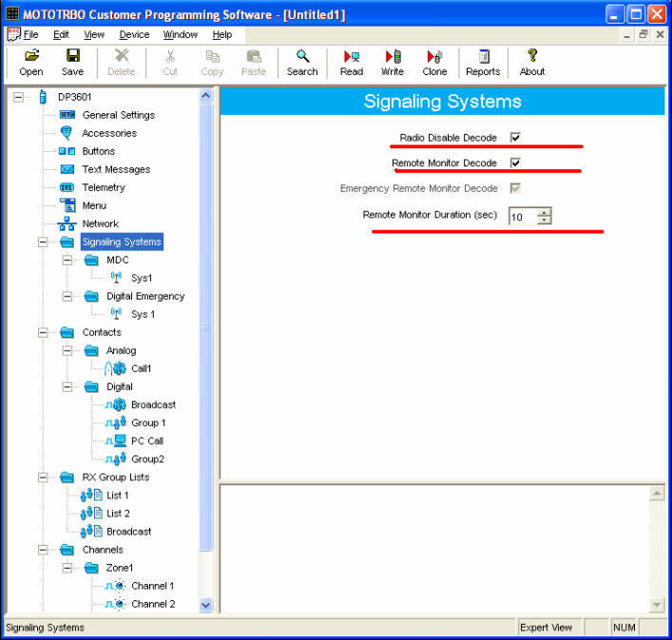Select Broadcast digital contact under Digital

(x=153, y=405)
